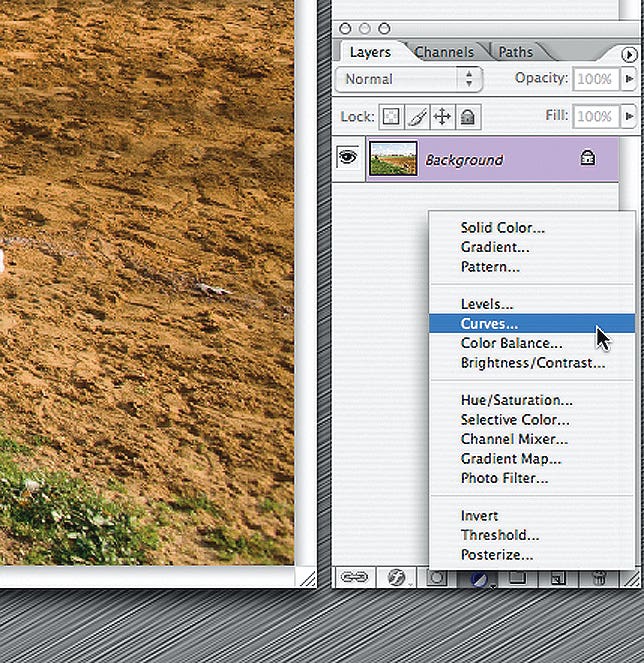Create a new layer group
This screenshot has height=663, width=644.
pyautogui.click(x=517, y=577)
